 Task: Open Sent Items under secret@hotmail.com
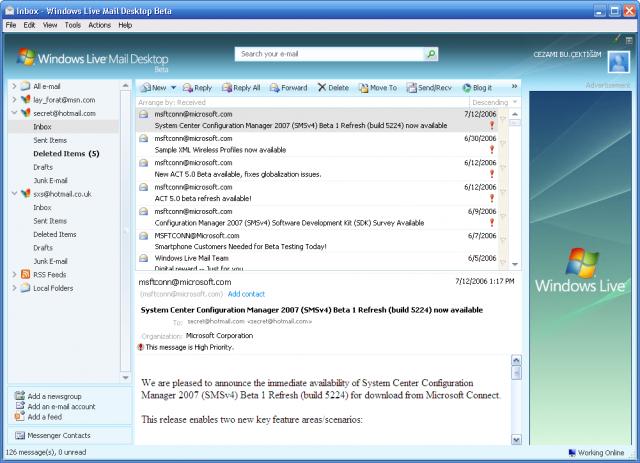coord(50,140)
